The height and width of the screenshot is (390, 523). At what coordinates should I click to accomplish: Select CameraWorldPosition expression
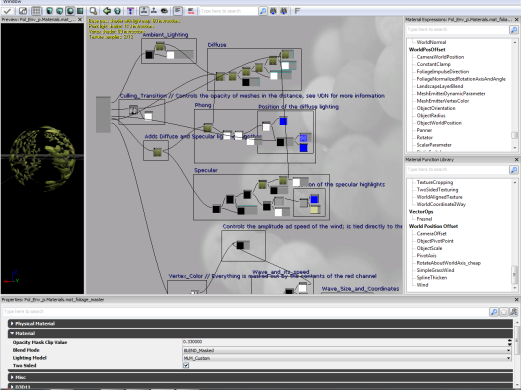click(x=440, y=57)
